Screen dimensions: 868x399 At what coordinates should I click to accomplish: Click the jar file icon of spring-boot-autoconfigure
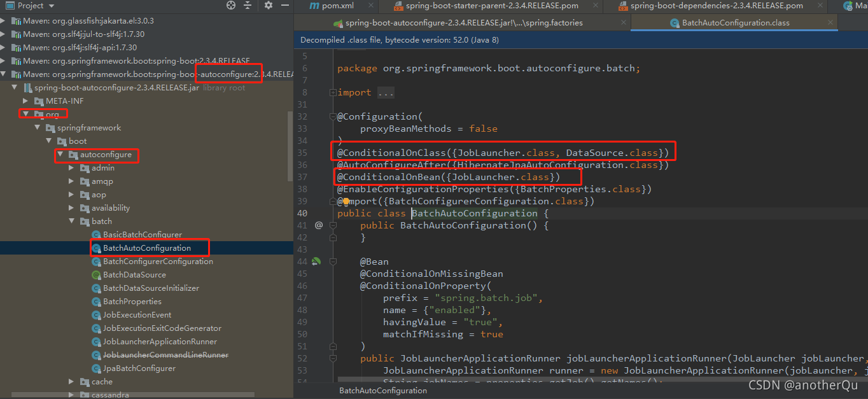coord(27,87)
